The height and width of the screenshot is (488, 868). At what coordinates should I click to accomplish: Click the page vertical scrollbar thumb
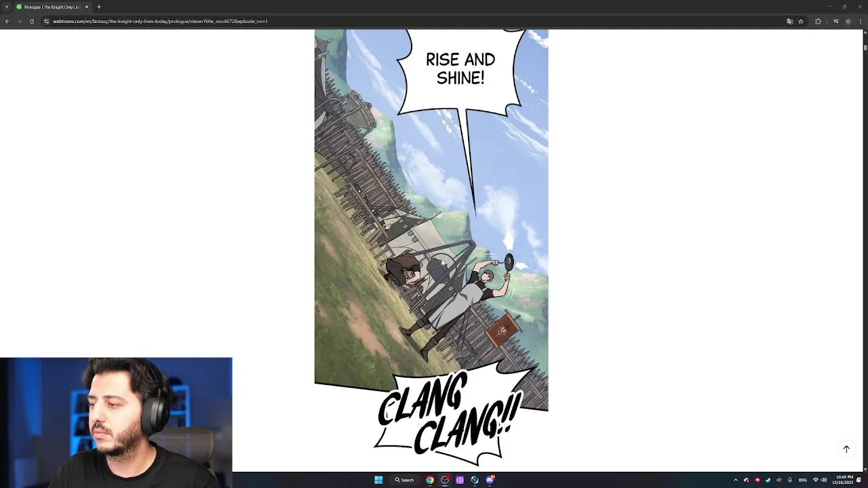(865, 47)
